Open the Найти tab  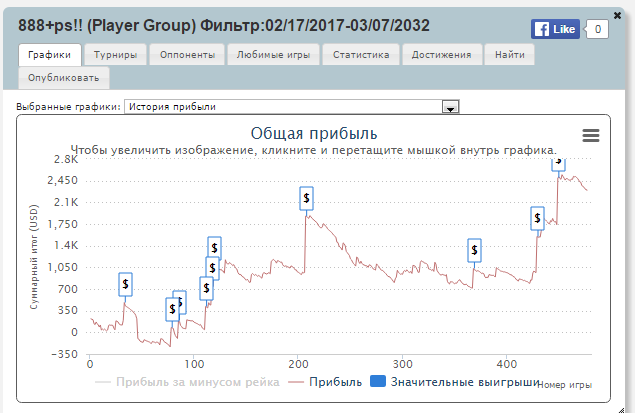[x=509, y=55]
